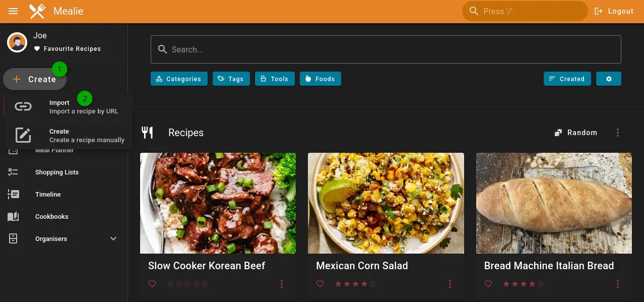The image size is (644, 302).
Task: Favourite the Bread Machine Italian Bread recipe
Action: [488, 284]
